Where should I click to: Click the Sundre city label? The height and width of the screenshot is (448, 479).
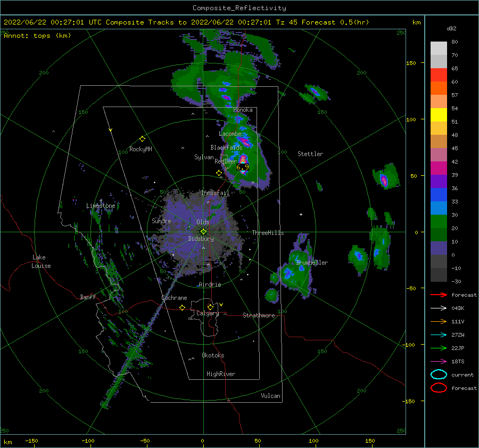161,221
